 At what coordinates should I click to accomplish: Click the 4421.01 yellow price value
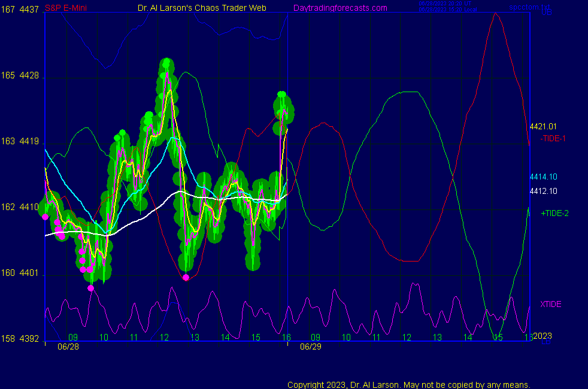click(543, 127)
